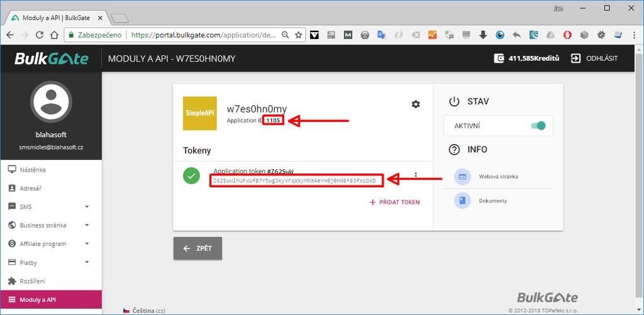Screen dimensions: 644x315
Task: Open a new browser tab
Action: coord(120,18)
